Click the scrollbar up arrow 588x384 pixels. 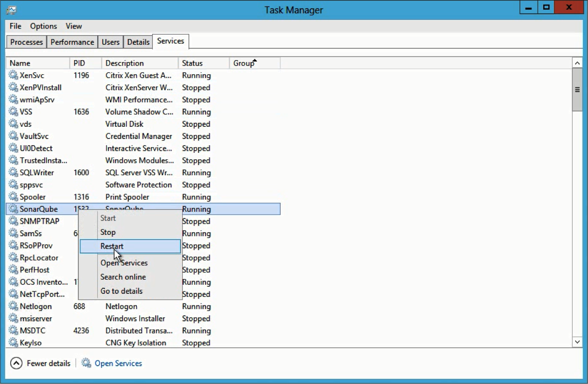577,63
